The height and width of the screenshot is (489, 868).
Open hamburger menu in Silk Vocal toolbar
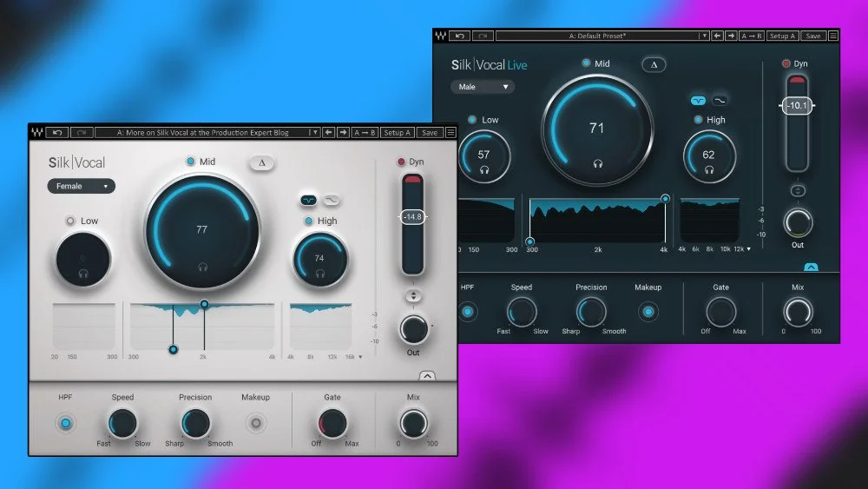click(451, 132)
